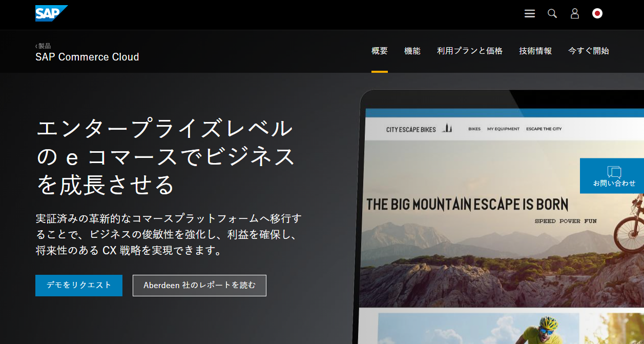The width and height of the screenshot is (644, 344).
Task: Click the paragraph starting 実証済みの革新的な
Action: click(x=169, y=235)
